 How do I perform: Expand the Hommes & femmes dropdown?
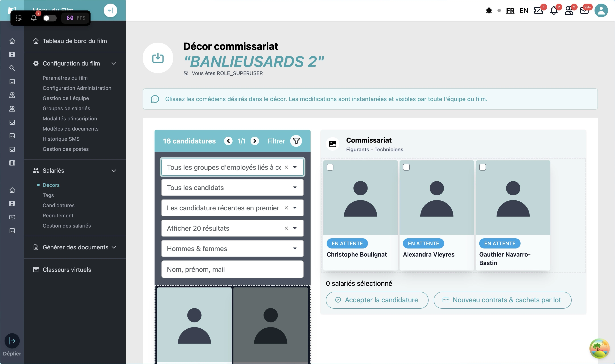[x=232, y=248]
